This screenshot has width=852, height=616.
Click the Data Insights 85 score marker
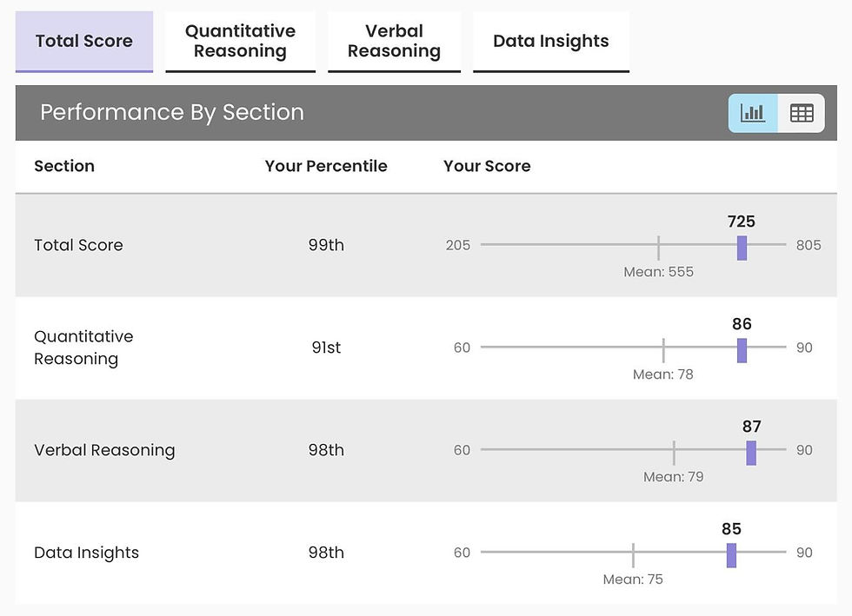point(731,555)
